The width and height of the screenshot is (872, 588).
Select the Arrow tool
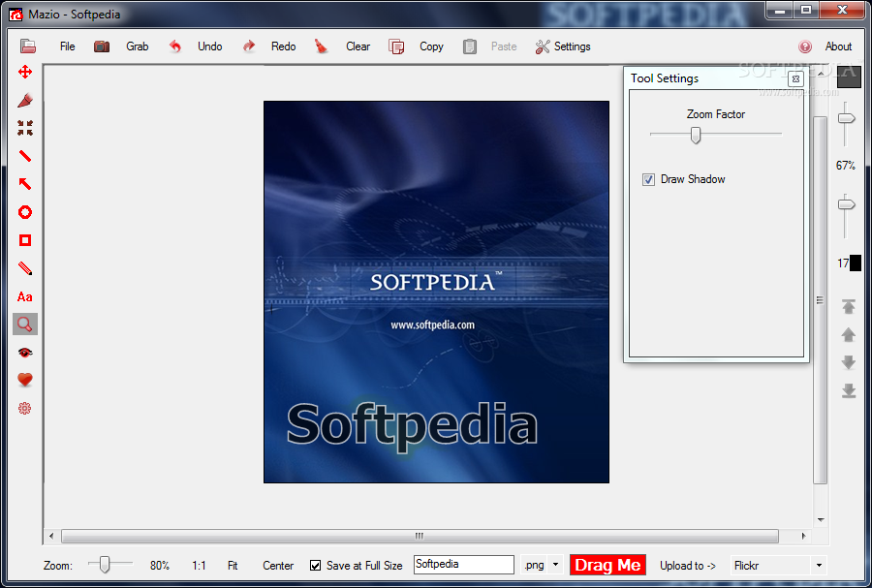pyautogui.click(x=25, y=184)
